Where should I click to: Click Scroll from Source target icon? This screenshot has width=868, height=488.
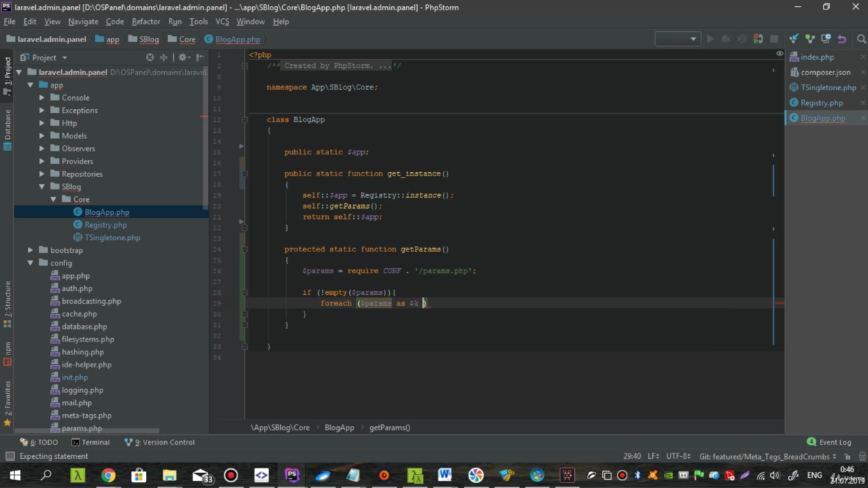coord(150,58)
